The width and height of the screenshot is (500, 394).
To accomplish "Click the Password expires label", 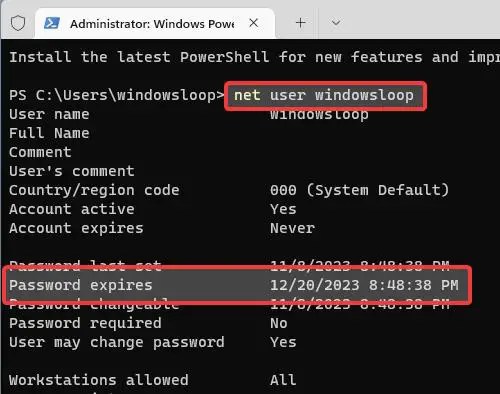I will (81, 285).
